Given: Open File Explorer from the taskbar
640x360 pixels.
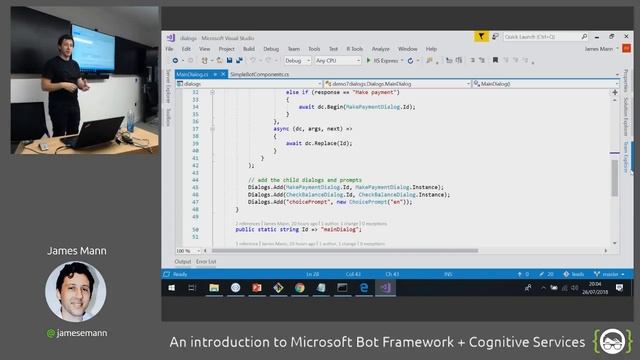Looking at the screenshot, I should 214,288.
